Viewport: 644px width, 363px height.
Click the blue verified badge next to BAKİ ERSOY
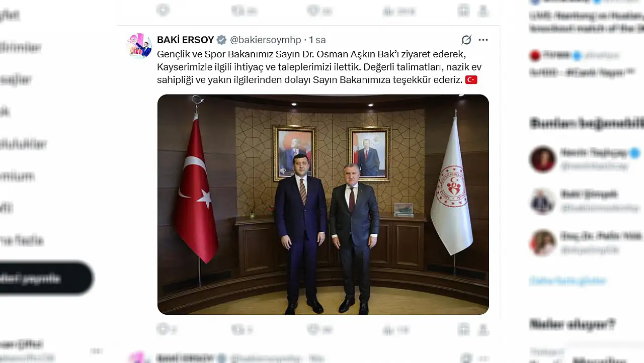click(221, 40)
